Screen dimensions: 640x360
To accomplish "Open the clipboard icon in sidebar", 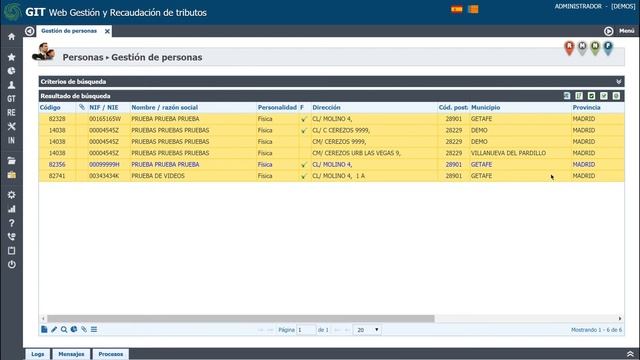I will pyautogui.click(x=11, y=251).
